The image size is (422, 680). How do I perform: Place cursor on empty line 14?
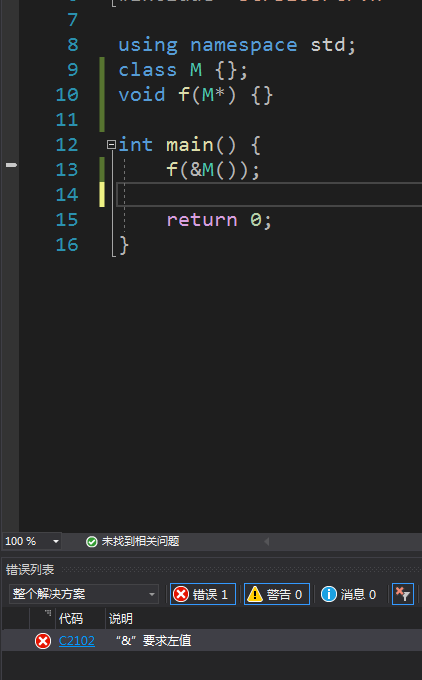pos(269,195)
